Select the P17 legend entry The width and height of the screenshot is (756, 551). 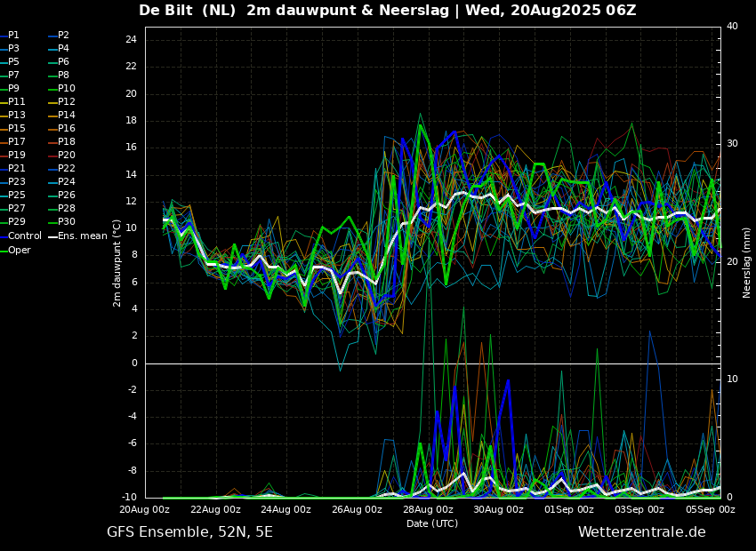point(12,141)
